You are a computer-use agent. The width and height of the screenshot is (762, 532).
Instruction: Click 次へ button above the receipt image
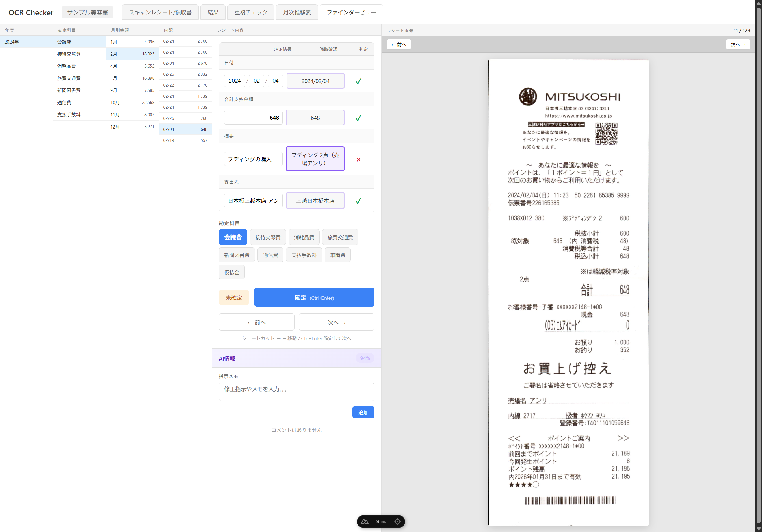738,44
